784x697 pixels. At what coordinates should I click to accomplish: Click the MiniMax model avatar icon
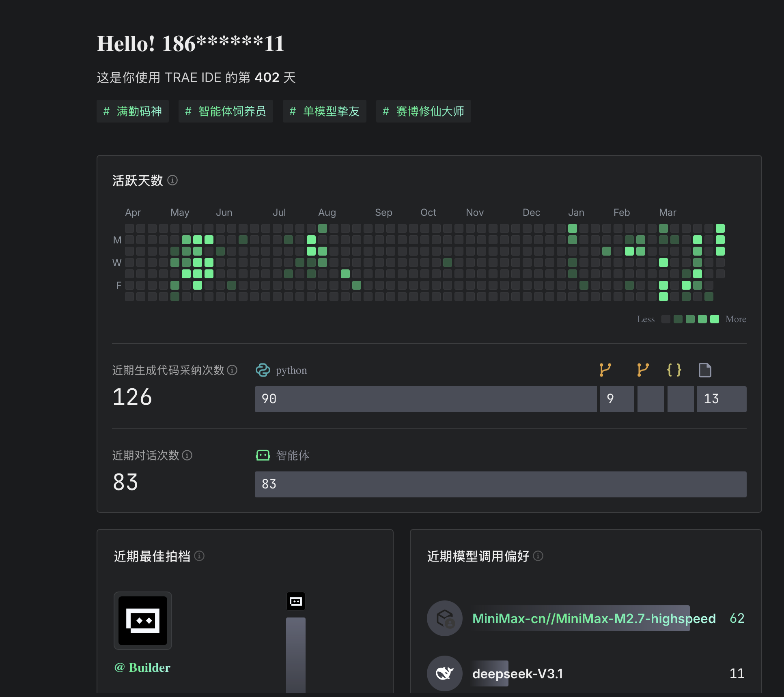pos(444,618)
